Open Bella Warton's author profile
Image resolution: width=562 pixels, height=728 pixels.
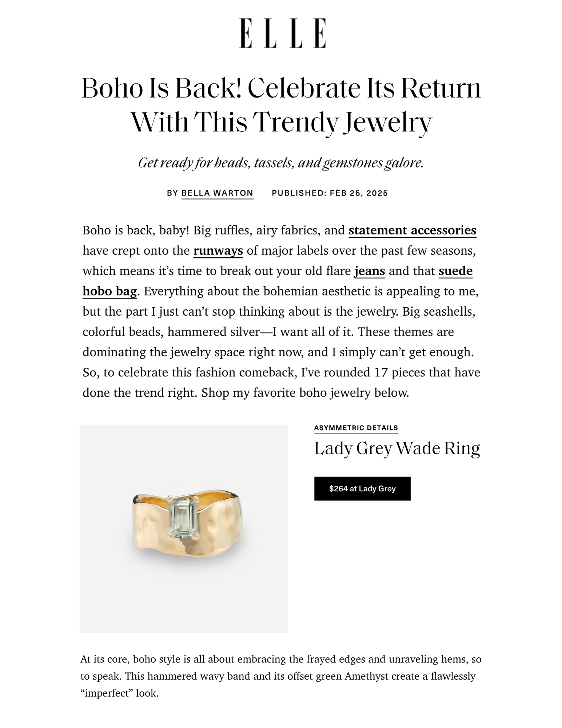click(216, 193)
